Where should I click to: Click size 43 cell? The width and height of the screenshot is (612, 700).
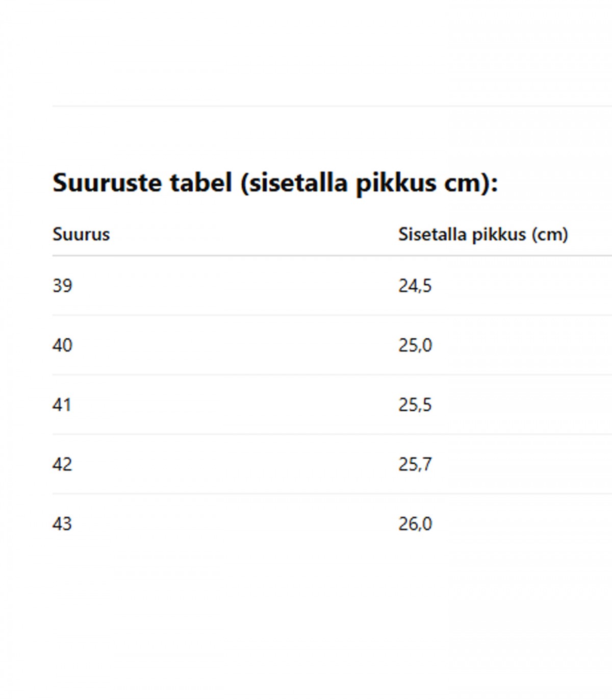pos(62,524)
